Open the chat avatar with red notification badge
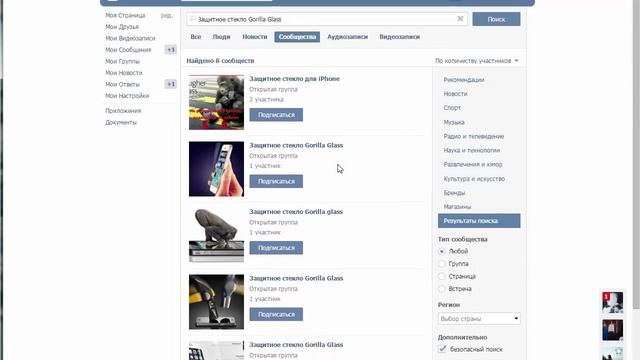Screen dimensions: 640x360 pos(612,302)
